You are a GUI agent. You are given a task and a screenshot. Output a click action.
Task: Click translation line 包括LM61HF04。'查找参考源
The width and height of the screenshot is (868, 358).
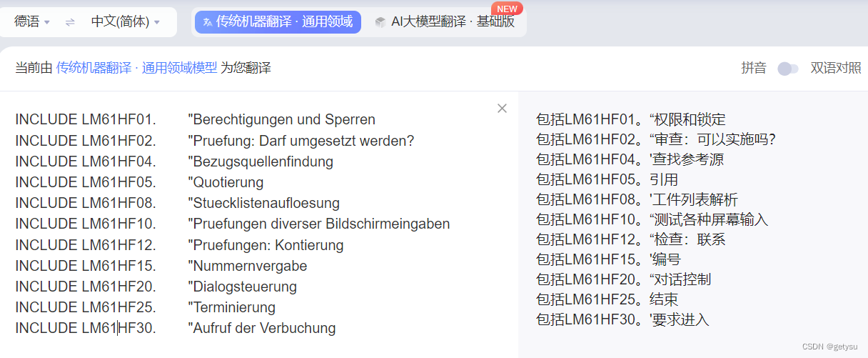point(630,159)
